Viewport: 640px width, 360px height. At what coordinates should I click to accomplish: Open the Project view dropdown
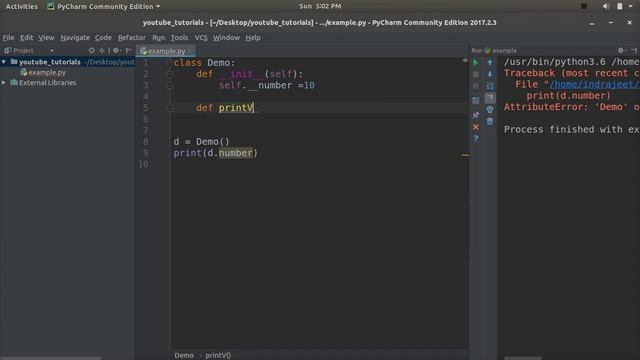[52, 51]
